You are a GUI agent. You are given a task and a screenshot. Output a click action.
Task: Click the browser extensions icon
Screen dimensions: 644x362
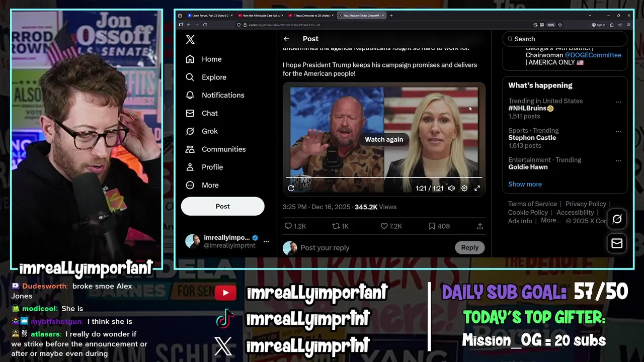click(611, 25)
